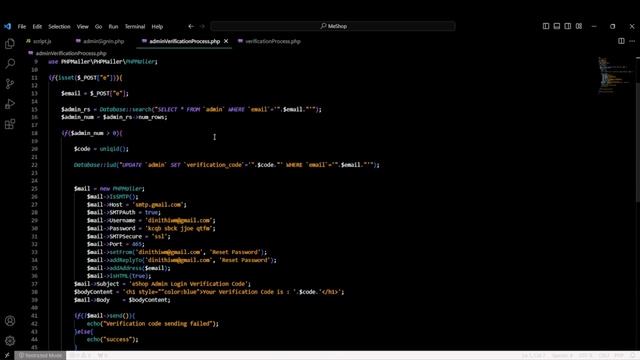Open the Search view in activity bar

[x=10, y=64]
